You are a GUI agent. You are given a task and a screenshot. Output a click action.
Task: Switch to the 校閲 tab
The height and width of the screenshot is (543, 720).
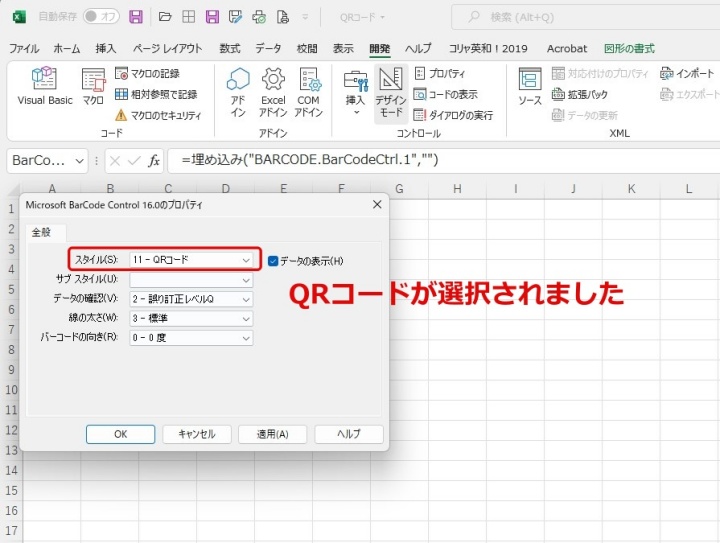click(307, 48)
